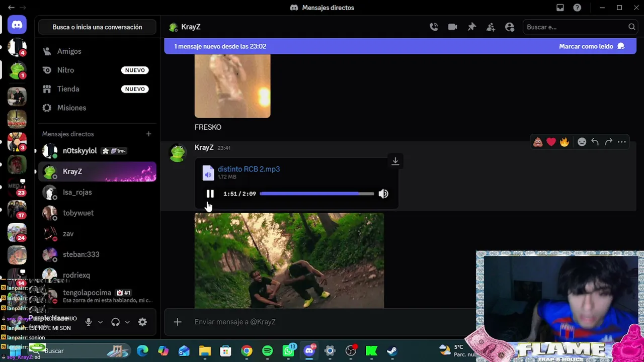The image size is (644, 362).
Task: Seek within the audio progress bar
Action: (317, 194)
